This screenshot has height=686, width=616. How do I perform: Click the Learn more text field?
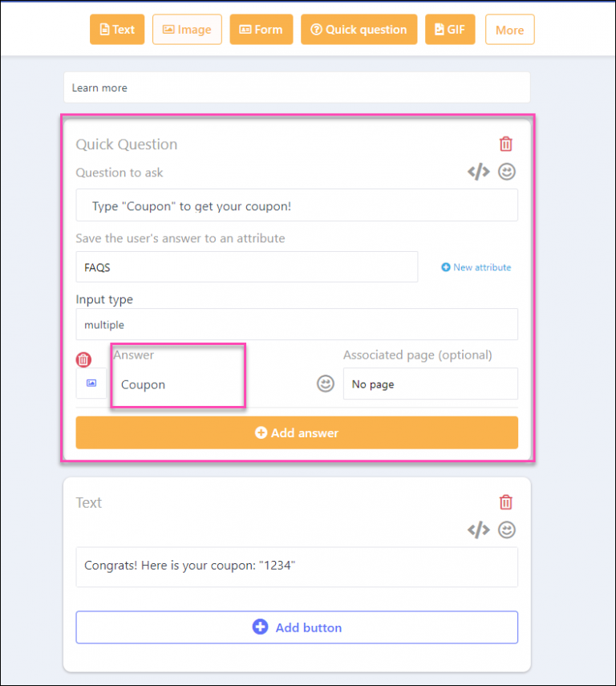[x=297, y=87]
